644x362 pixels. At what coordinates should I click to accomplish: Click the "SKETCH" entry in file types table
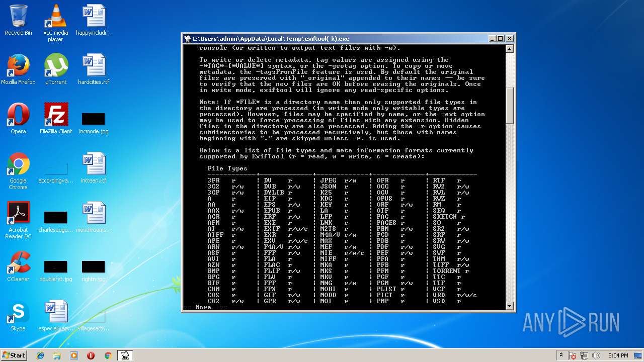pyautogui.click(x=445, y=217)
